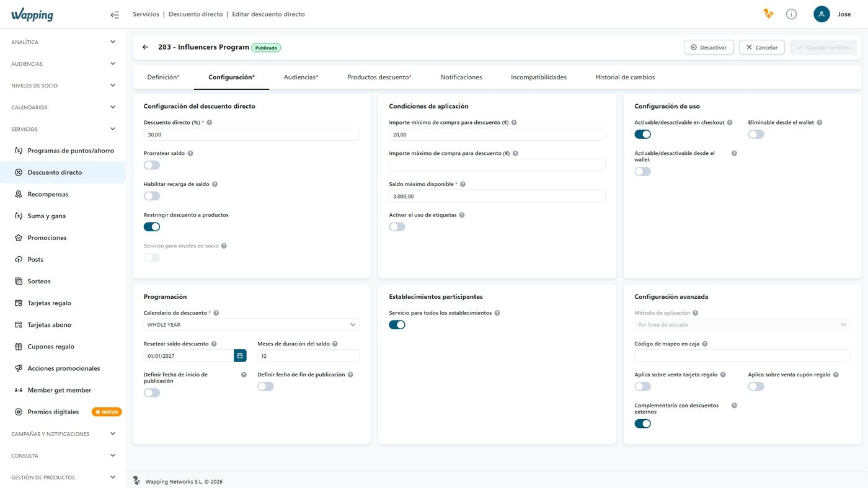Open the Productos descuento tab
The image size is (868, 488).
(x=379, y=78)
